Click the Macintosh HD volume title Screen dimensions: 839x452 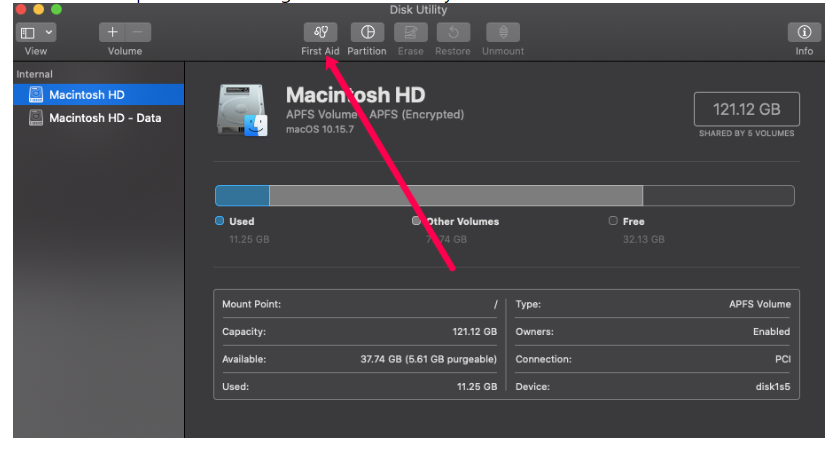(355, 95)
